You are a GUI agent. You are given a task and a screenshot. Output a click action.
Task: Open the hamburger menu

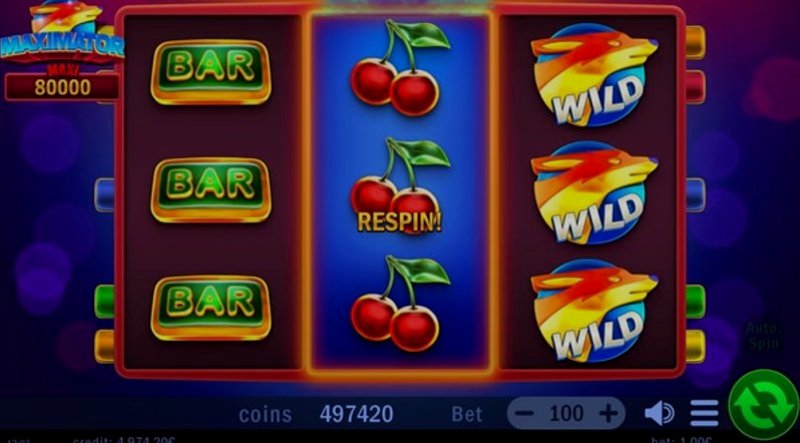tap(705, 413)
